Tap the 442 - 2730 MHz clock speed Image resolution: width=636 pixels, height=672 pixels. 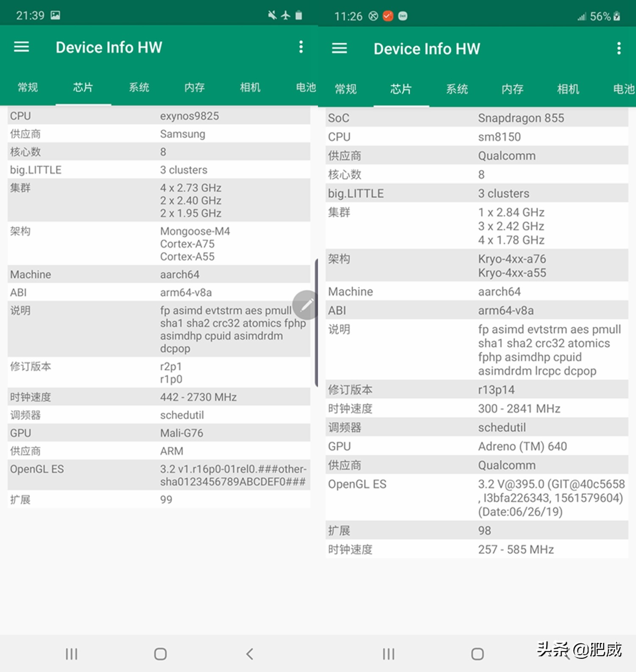[198, 397]
